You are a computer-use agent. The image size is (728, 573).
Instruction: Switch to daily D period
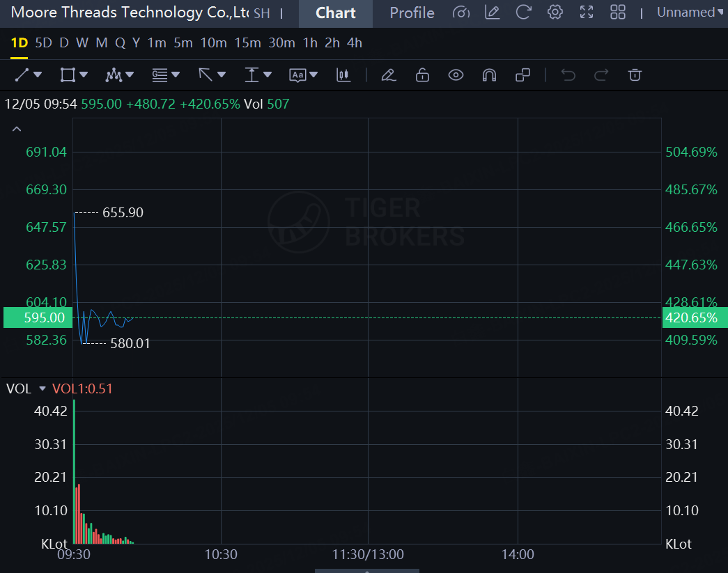pyautogui.click(x=64, y=43)
